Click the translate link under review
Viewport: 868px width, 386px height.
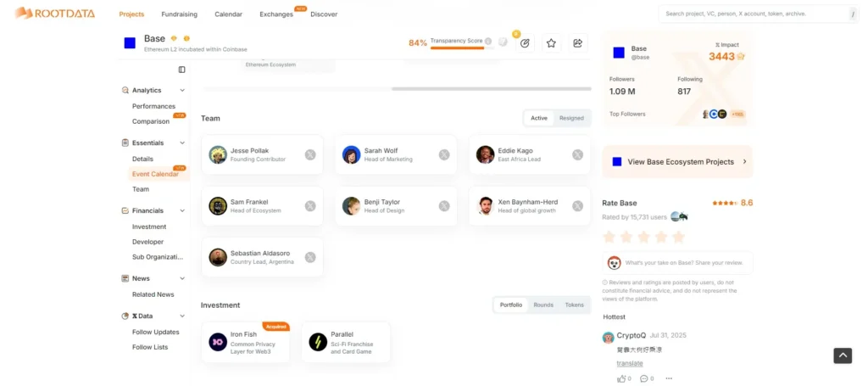[630, 363]
